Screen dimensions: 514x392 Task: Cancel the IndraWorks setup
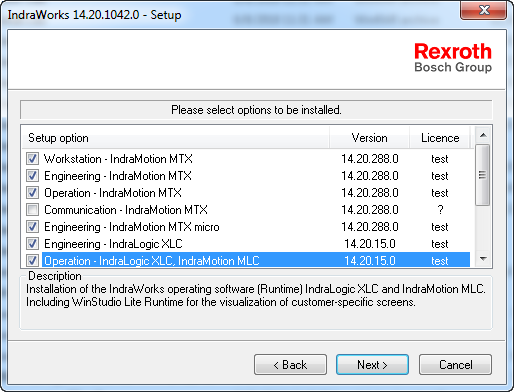(455, 365)
